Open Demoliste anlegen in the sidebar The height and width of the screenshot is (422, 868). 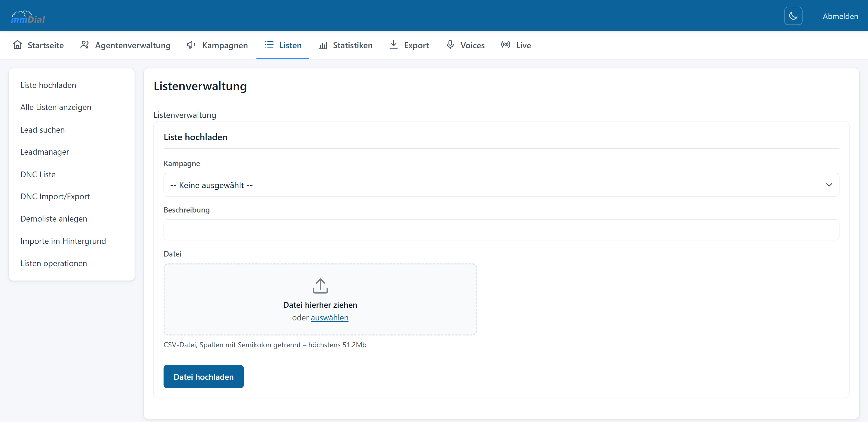(54, 219)
